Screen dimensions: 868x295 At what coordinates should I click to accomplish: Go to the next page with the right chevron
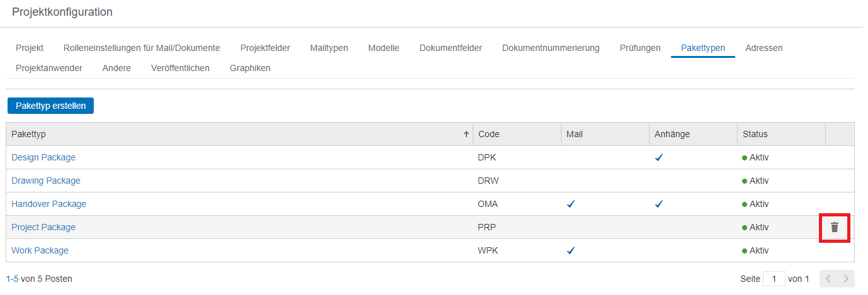click(x=846, y=279)
